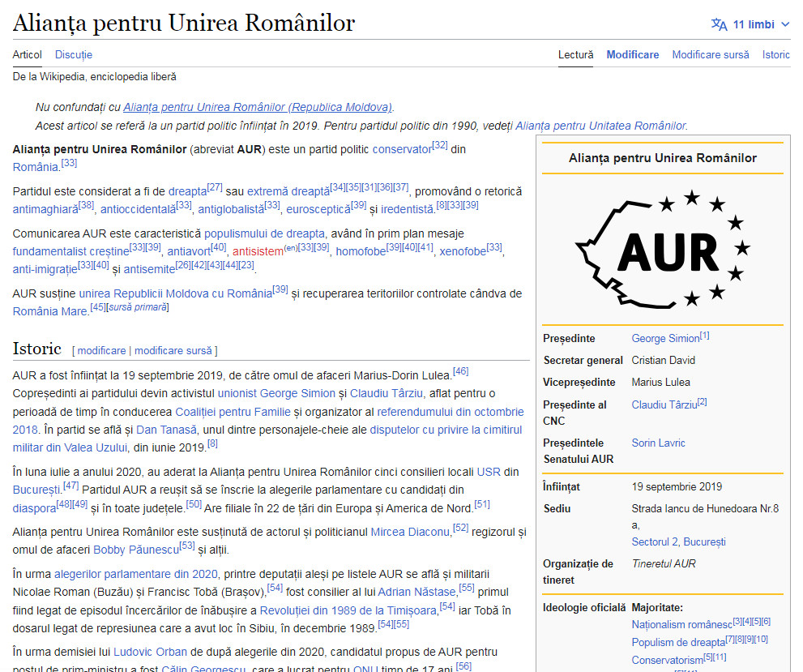The height and width of the screenshot is (672, 803).
Task: Follow the diaspora link
Action: 34,508
